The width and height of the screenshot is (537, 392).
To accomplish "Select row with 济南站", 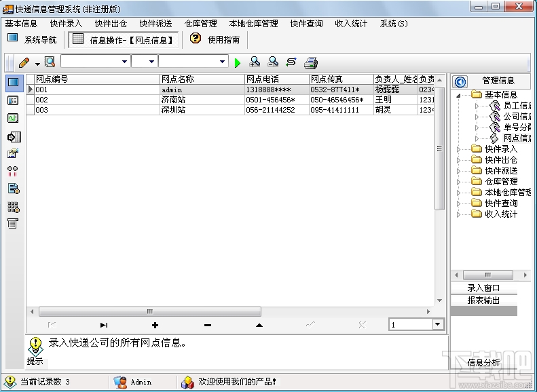I will pos(230,100).
